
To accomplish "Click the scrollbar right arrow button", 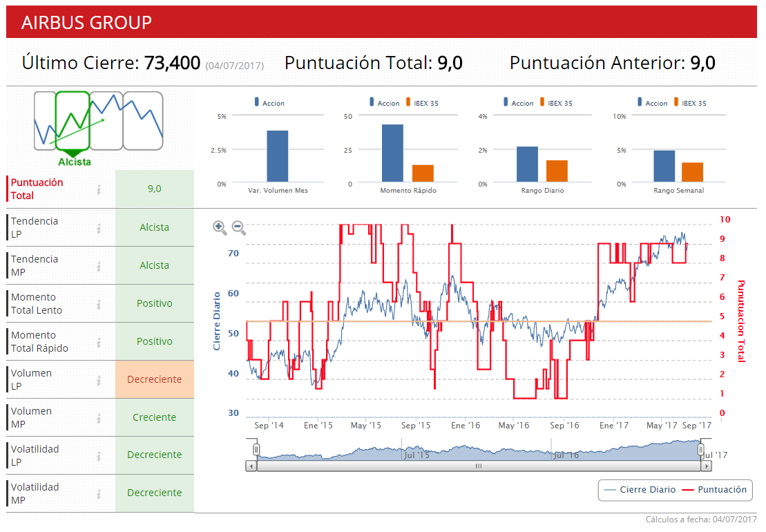I will (x=706, y=466).
